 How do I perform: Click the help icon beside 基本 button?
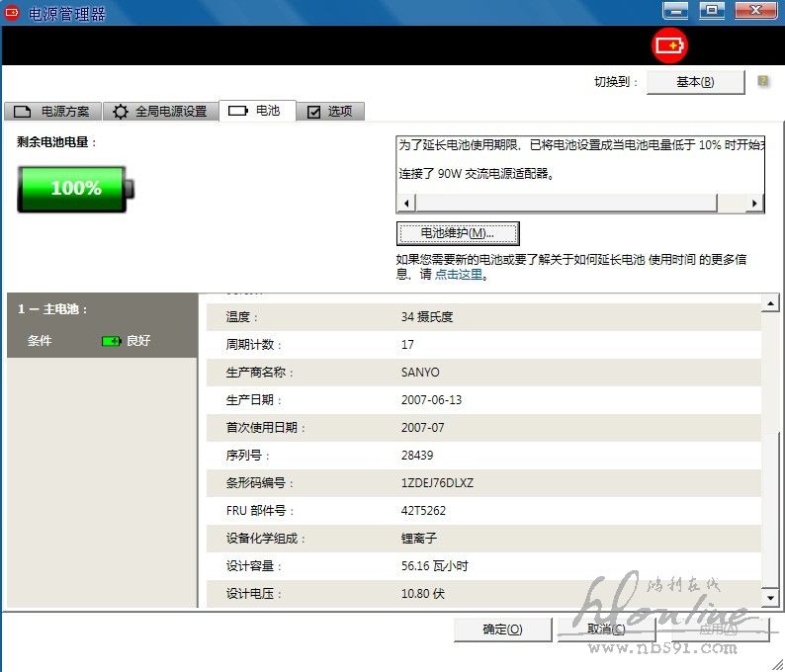[763, 82]
